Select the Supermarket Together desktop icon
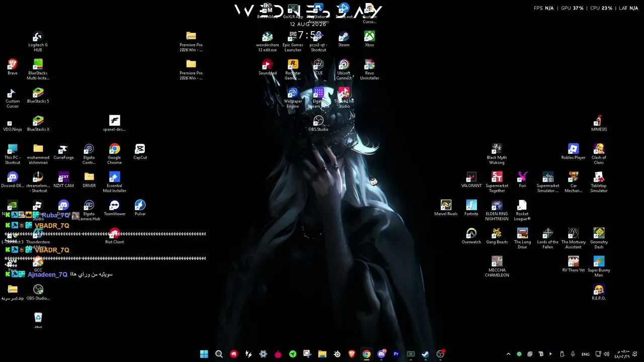The width and height of the screenshot is (644, 362). [x=497, y=183]
